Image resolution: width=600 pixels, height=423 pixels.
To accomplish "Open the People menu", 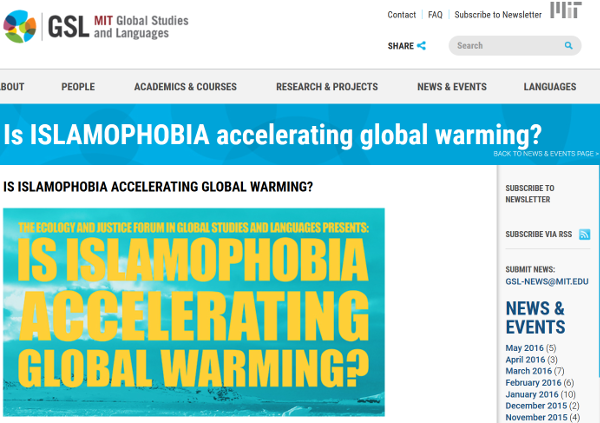I will click(x=78, y=87).
